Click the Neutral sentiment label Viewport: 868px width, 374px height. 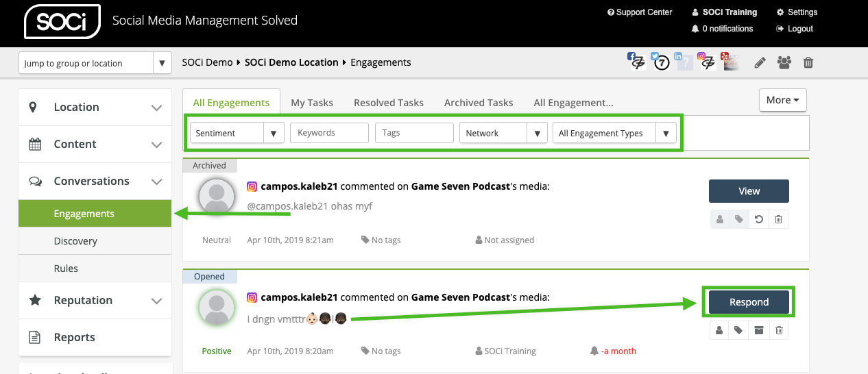[217, 240]
